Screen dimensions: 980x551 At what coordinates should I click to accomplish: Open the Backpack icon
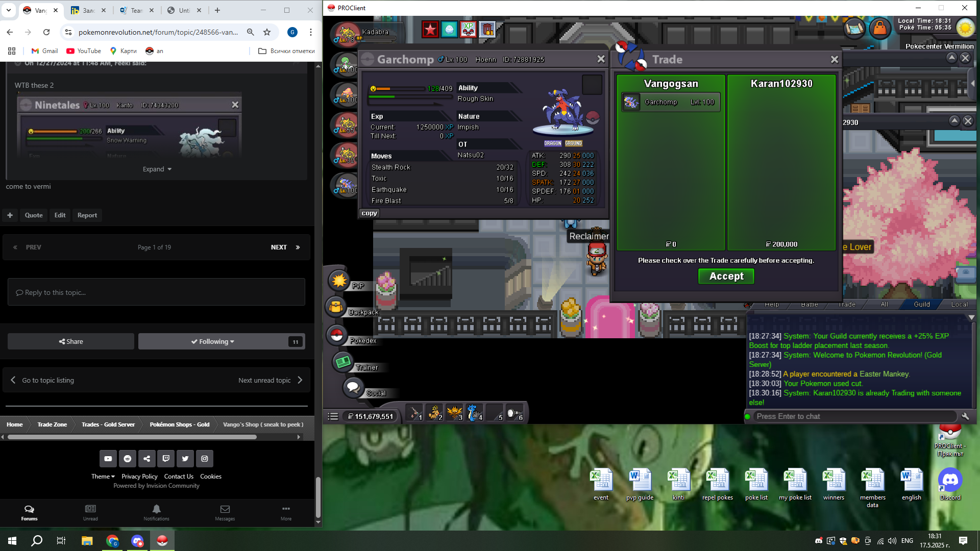pos(336,307)
